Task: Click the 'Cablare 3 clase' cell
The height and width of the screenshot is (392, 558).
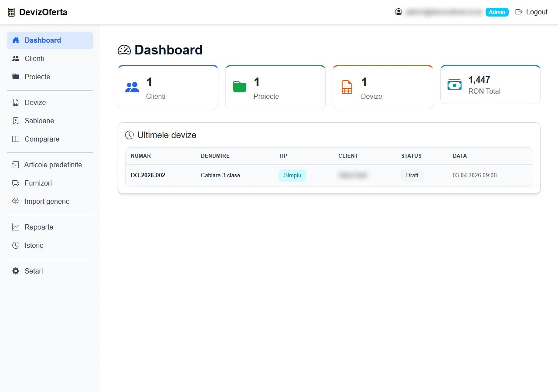Action: pos(221,176)
